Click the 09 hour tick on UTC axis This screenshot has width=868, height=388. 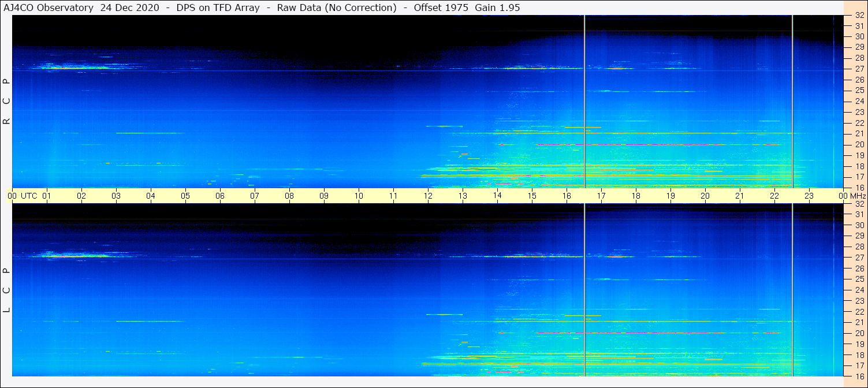click(324, 196)
